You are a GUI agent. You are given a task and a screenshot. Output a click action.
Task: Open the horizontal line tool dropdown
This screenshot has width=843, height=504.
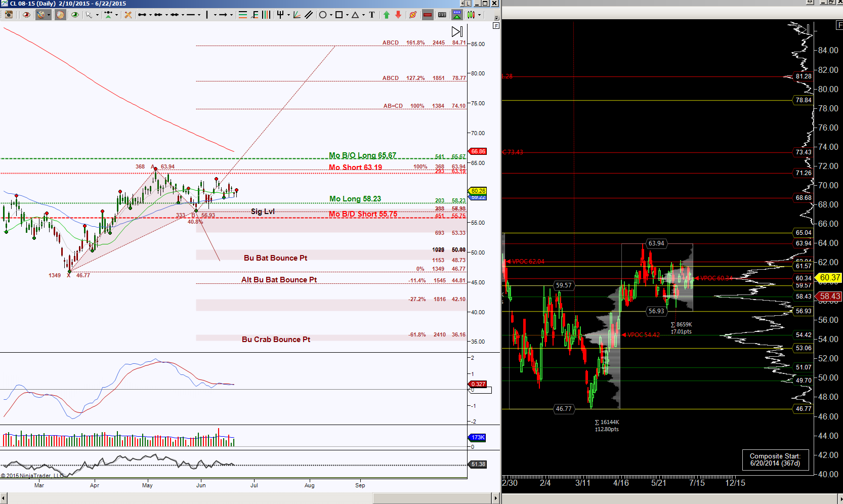199,15
